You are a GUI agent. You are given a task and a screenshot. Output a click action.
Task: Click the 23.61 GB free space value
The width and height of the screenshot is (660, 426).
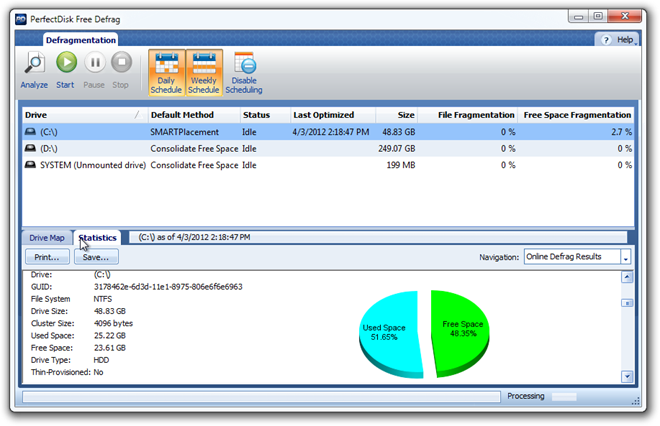(x=109, y=348)
